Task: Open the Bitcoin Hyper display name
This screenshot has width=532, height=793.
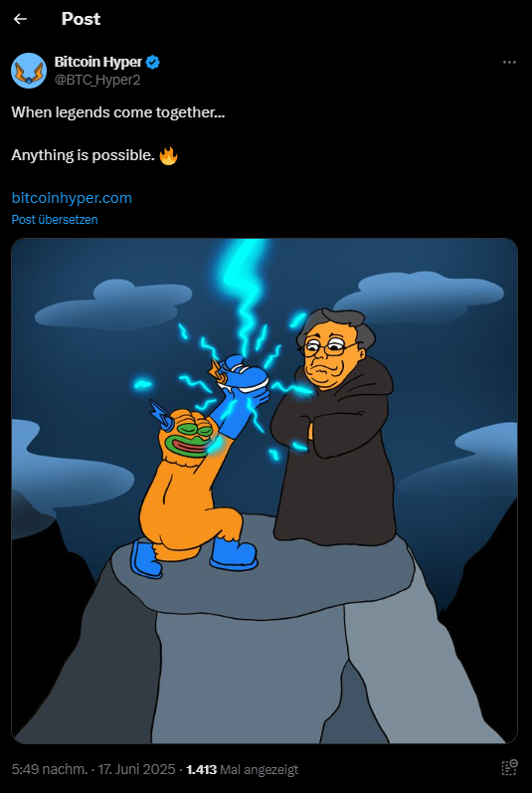Action: click(x=98, y=63)
